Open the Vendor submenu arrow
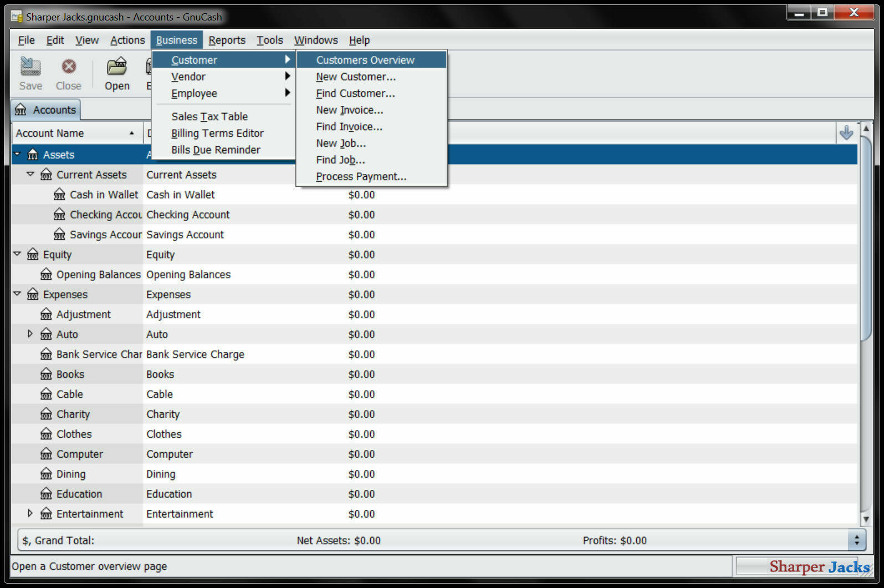Viewport: 884px width, 588px height. [x=288, y=76]
